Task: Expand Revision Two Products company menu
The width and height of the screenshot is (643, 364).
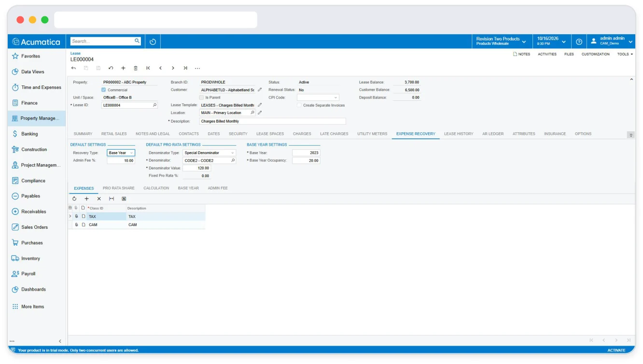Action: (501, 41)
